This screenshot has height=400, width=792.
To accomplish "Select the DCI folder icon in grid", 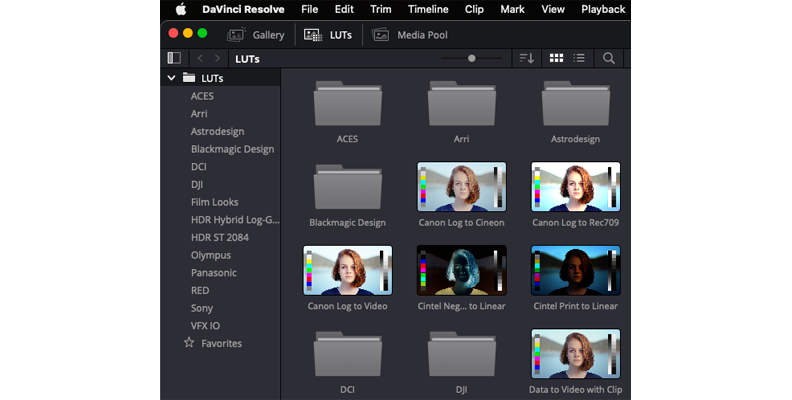I will coord(348,355).
